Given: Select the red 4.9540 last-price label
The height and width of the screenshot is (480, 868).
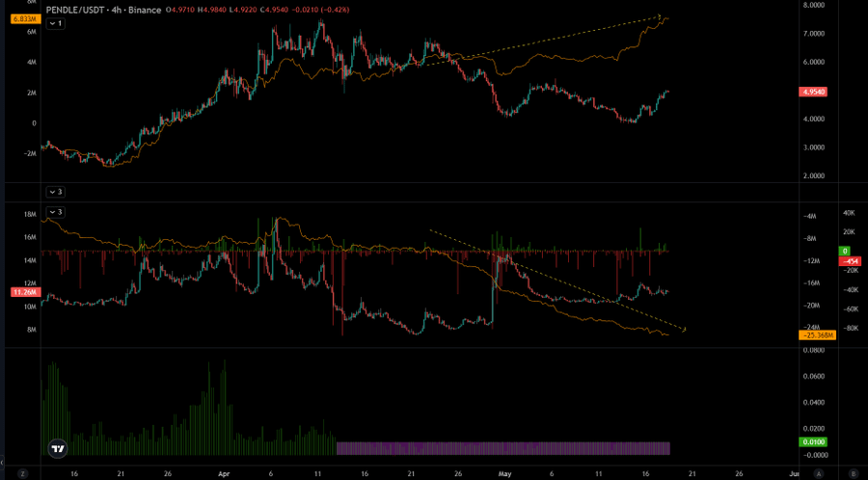Looking at the screenshot, I should pos(814,92).
